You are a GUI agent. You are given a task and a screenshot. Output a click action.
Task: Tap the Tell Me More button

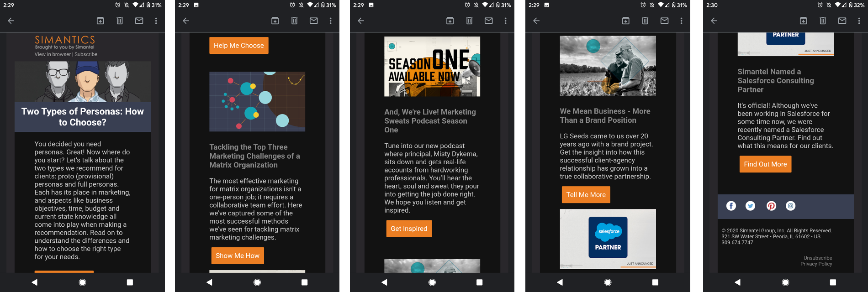click(x=586, y=195)
